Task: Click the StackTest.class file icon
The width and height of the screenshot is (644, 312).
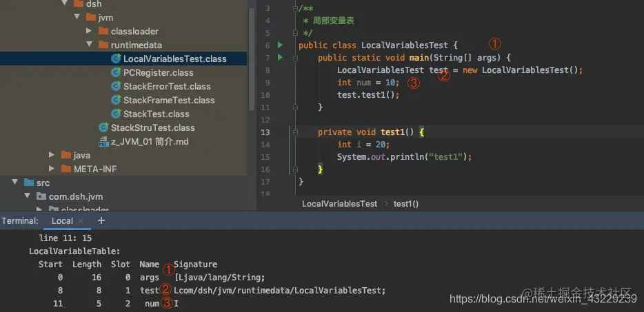Action: pyautogui.click(x=117, y=114)
